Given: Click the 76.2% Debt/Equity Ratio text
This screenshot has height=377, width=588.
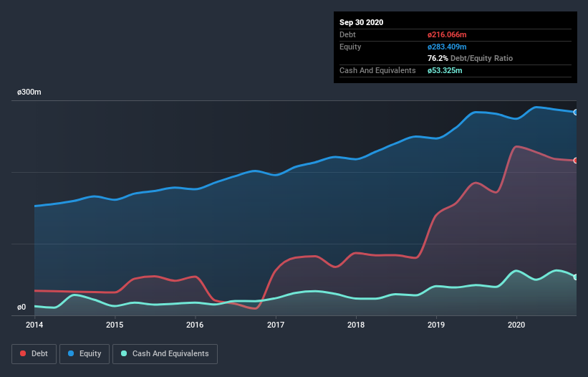Looking at the screenshot, I should [x=471, y=58].
